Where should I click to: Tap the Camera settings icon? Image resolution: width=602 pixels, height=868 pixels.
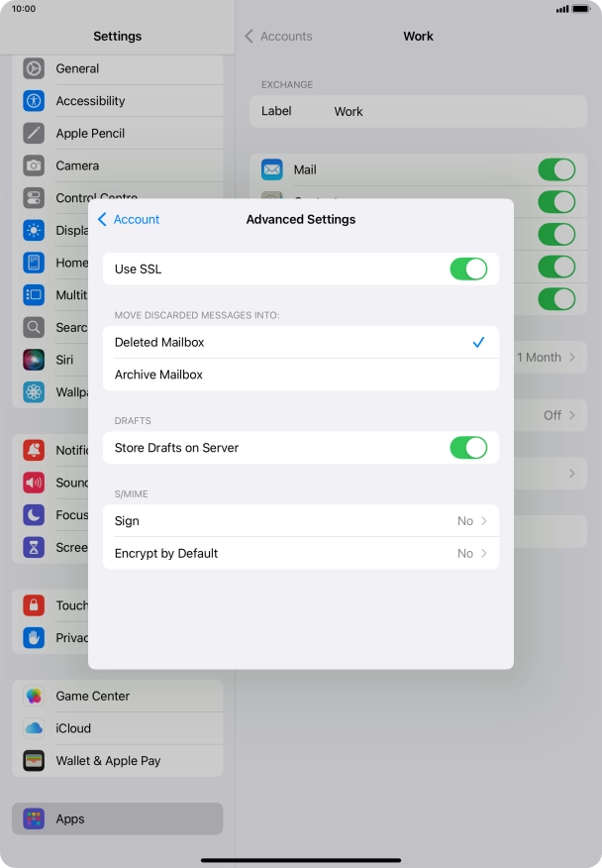[x=35, y=165]
